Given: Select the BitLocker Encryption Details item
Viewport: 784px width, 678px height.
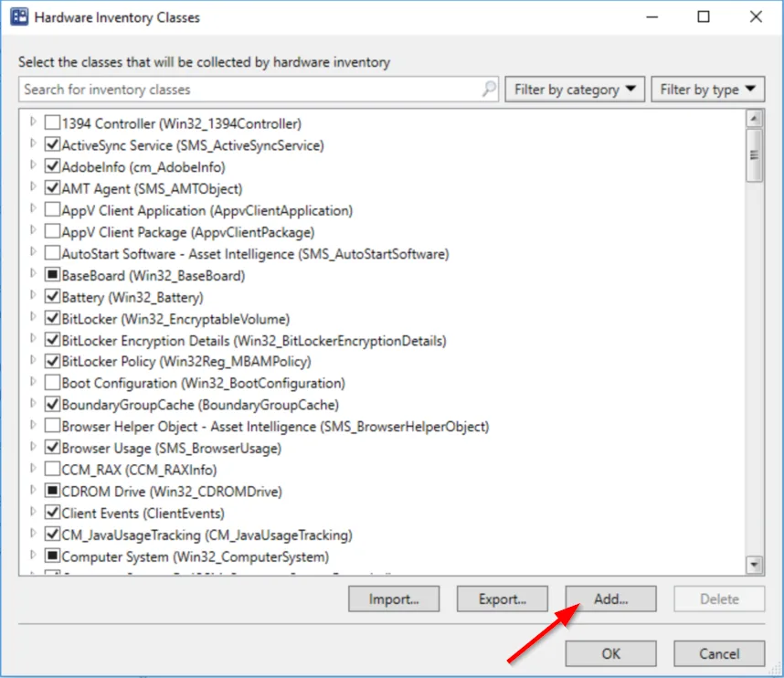Looking at the screenshot, I should [x=254, y=341].
